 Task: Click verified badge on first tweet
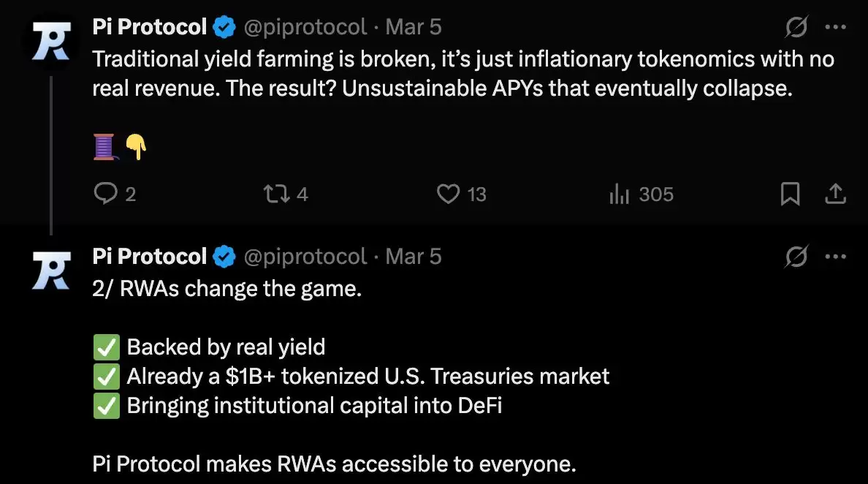tap(224, 28)
